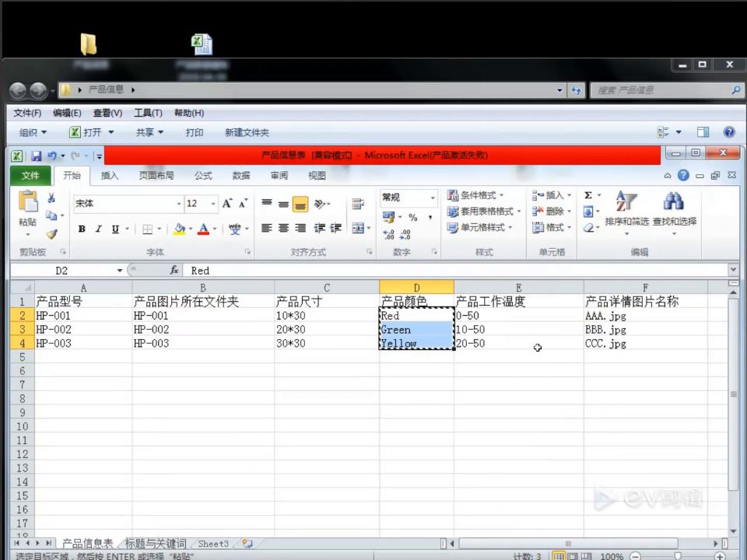Toggle bottom vertical alignment button
This screenshot has width=747, height=560.
click(300, 205)
